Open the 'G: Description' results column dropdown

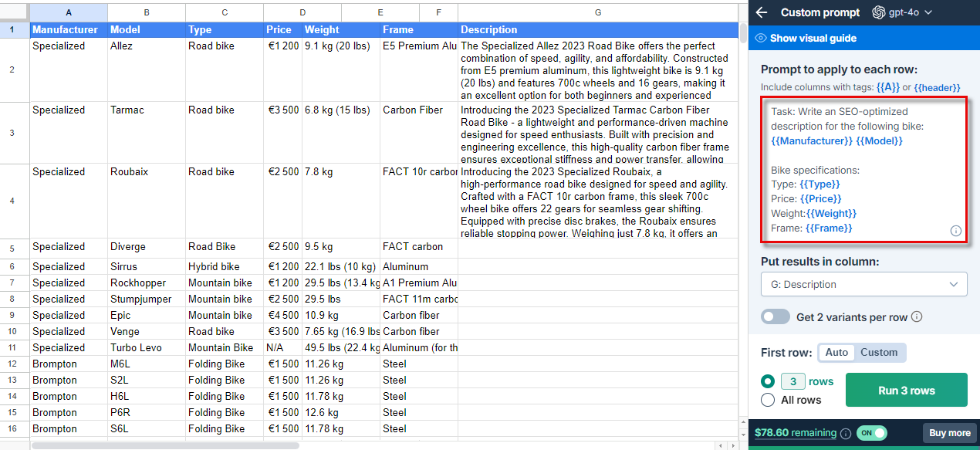[x=863, y=284]
